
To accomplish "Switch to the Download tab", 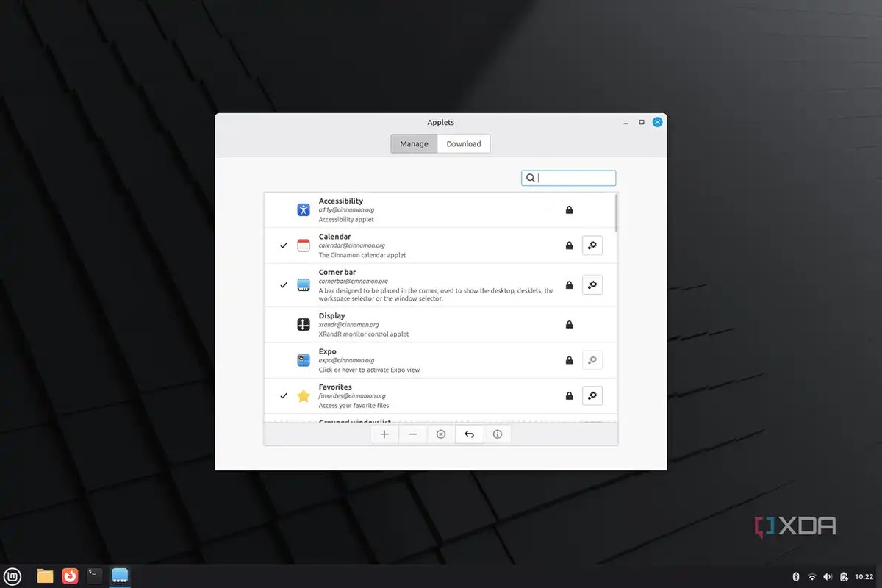I will click(464, 144).
